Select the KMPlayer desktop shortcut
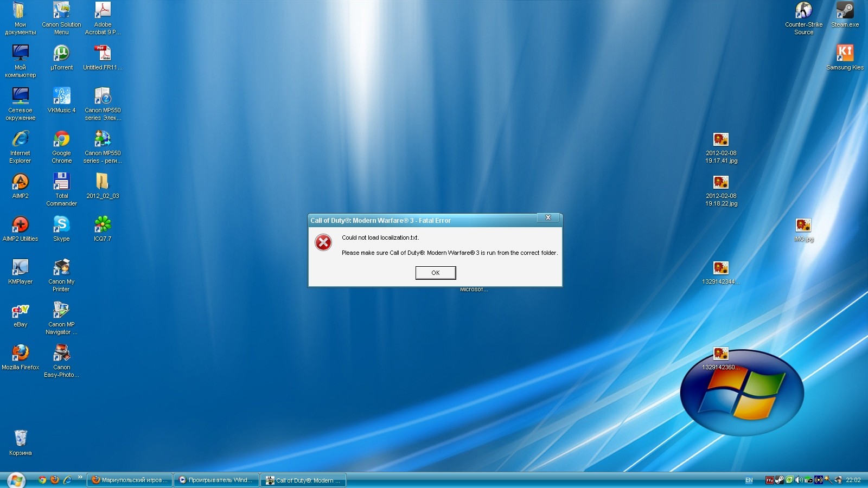 [20, 272]
